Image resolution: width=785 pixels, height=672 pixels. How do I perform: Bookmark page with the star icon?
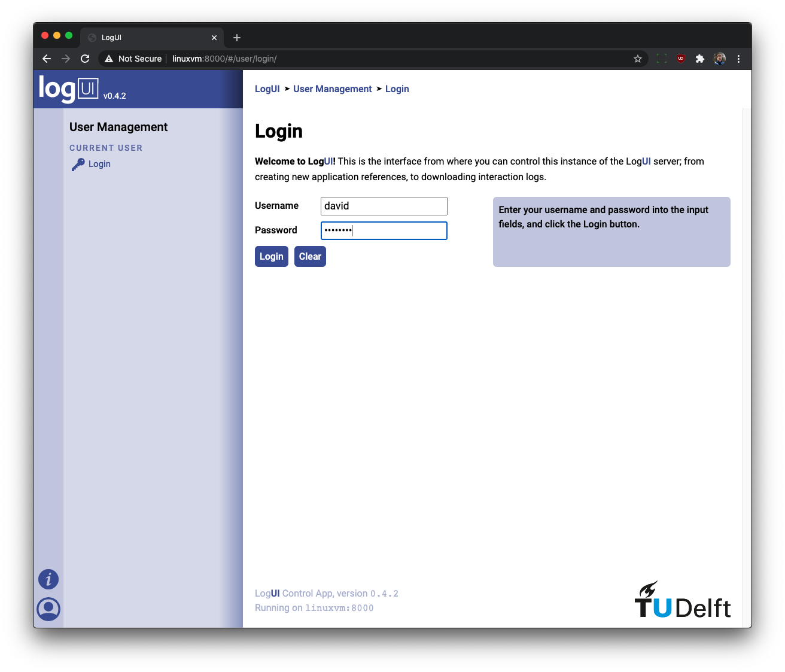coord(638,59)
